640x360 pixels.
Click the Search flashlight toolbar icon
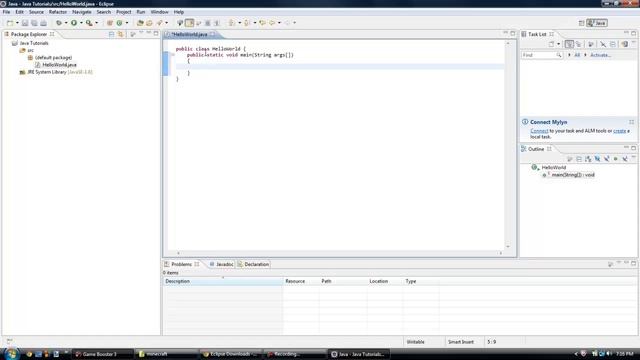coord(159,23)
